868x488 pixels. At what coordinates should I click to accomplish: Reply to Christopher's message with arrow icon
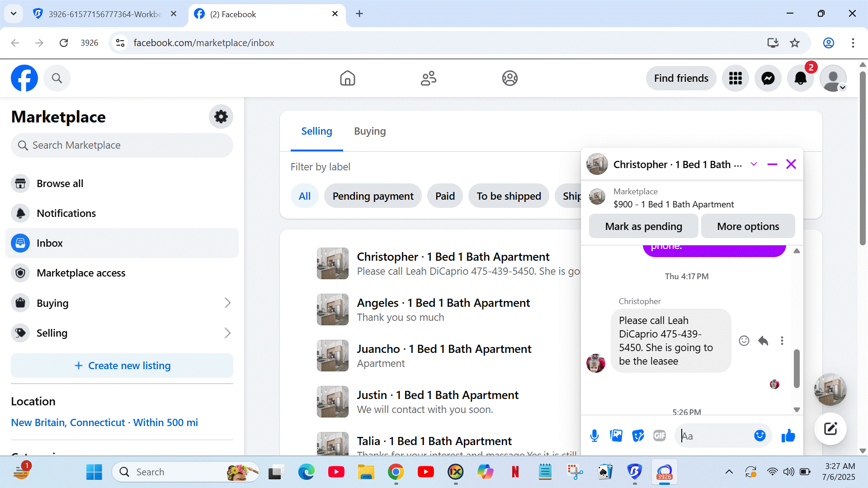coord(763,341)
